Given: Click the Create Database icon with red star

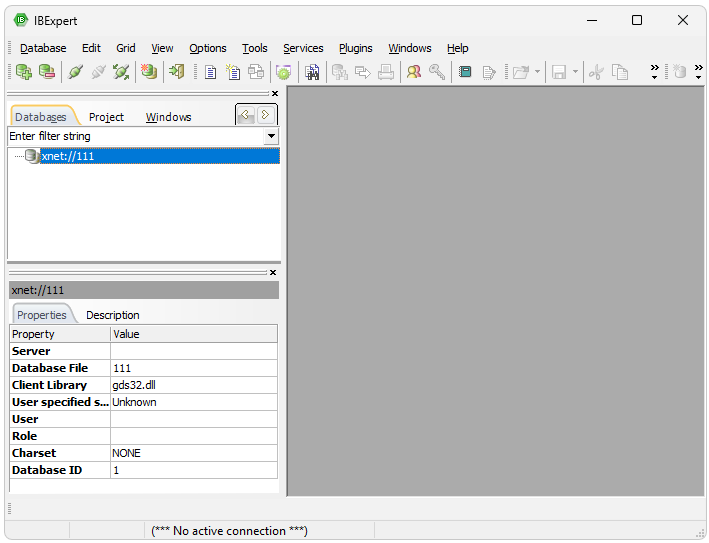Looking at the screenshot, I should 148,72.
